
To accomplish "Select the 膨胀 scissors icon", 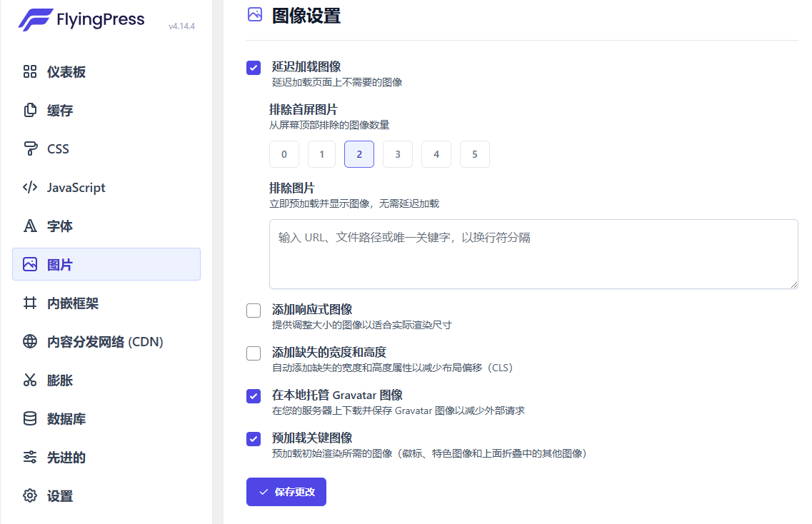I will (x=29, y=380).
